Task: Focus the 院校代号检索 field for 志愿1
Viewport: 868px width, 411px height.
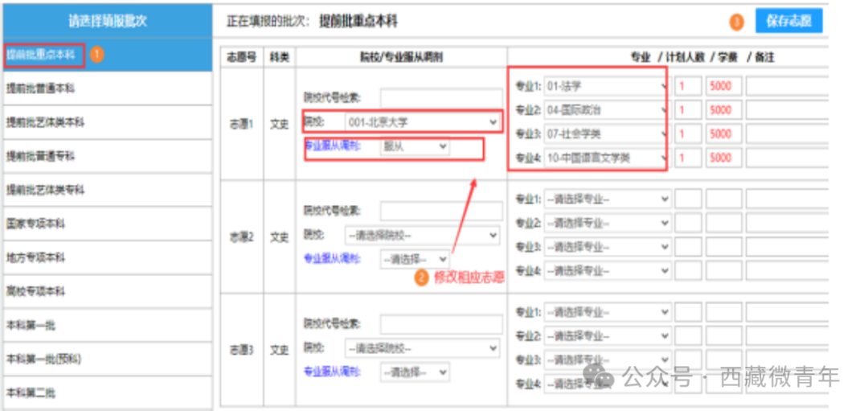Action: pyautogui.click(x=441, y=98)
